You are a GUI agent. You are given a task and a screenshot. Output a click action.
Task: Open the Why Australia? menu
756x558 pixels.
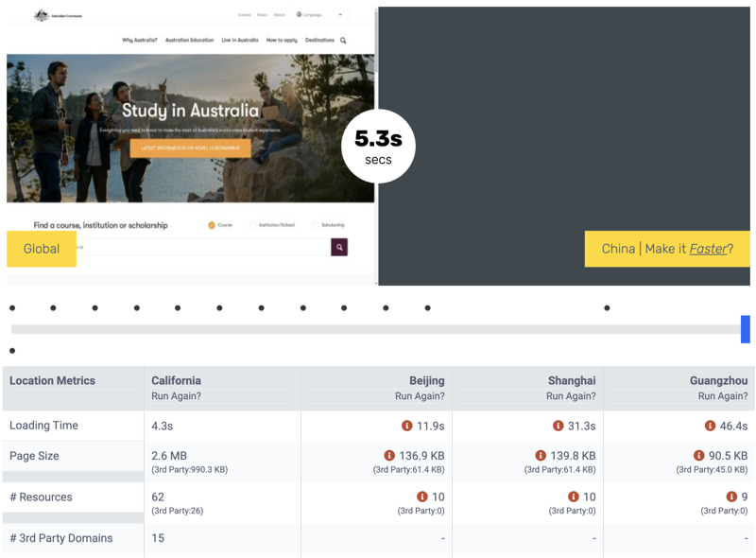[139, 40]
